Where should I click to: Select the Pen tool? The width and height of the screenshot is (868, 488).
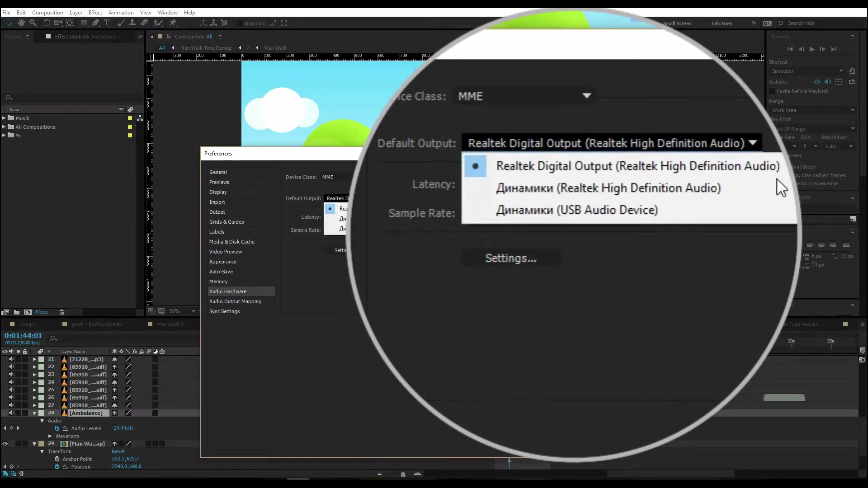coord(95,23)
